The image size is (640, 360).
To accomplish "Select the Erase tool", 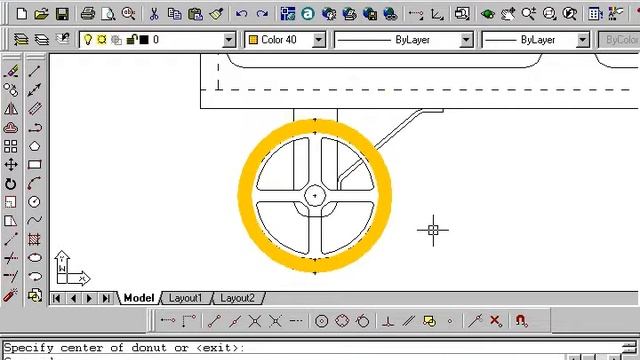I will [11, 71].
